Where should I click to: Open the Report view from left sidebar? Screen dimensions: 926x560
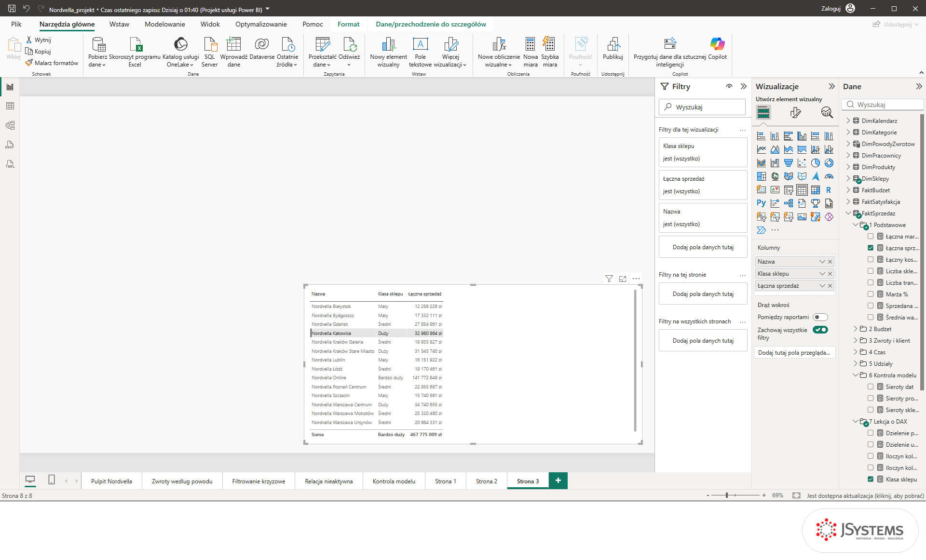pyautogui.click(x=10, y=87)
